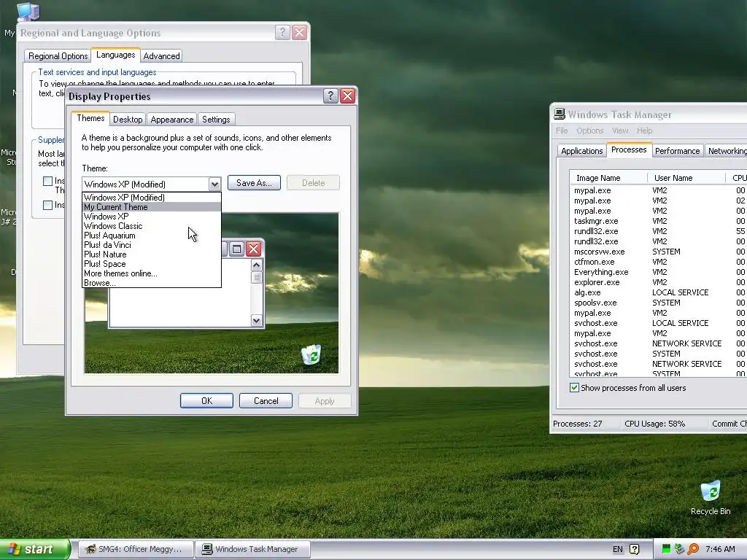Open the Task Manager File menu

(562, 131)
